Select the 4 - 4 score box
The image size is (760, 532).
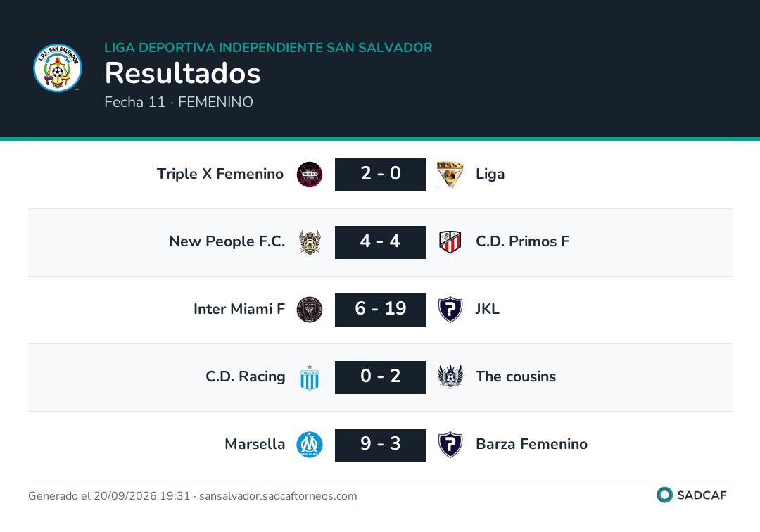(x=381, y=242)
